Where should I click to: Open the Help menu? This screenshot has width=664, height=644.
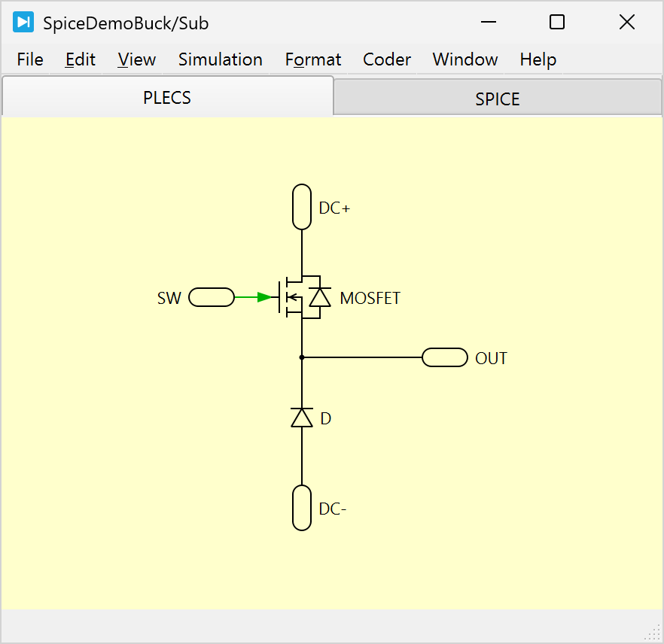click(538, 59)
